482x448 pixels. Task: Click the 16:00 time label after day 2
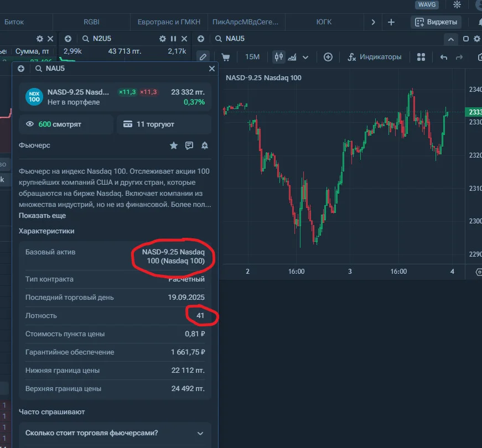(296, 272)
